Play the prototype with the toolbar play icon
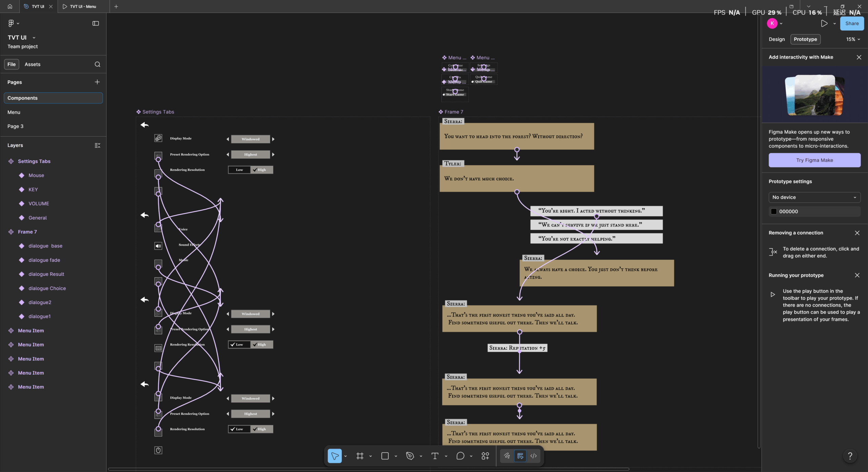Image resolution: width=868 pixels, height=472 pixels. click(x=824, y=23)
